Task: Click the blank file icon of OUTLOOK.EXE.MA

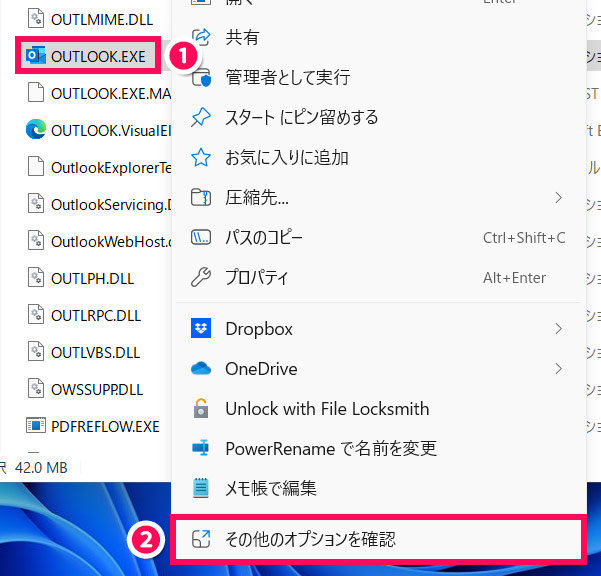Action: pos(36,93)
